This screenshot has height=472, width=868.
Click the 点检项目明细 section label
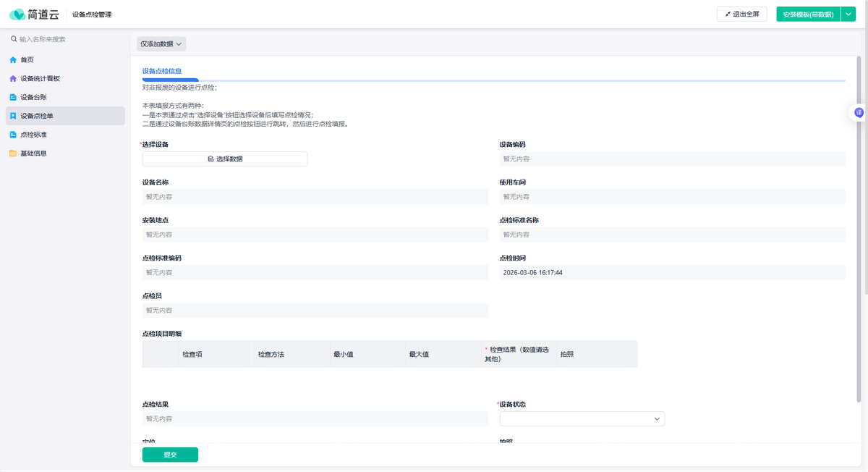[x=162, y=334]
